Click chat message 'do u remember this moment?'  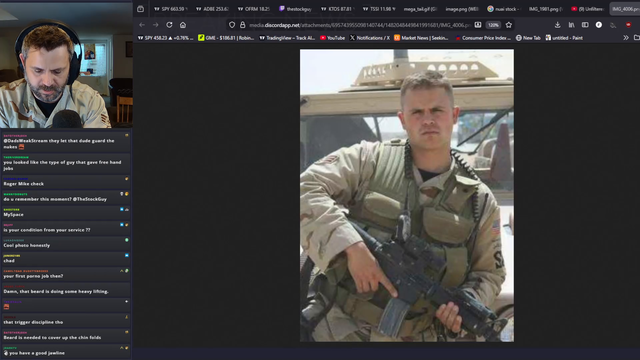tap(55, 199)
